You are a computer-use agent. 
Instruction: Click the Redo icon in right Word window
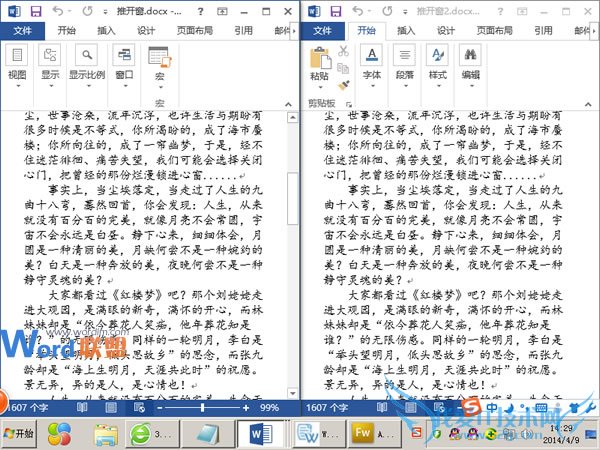[x=387, y=11]
